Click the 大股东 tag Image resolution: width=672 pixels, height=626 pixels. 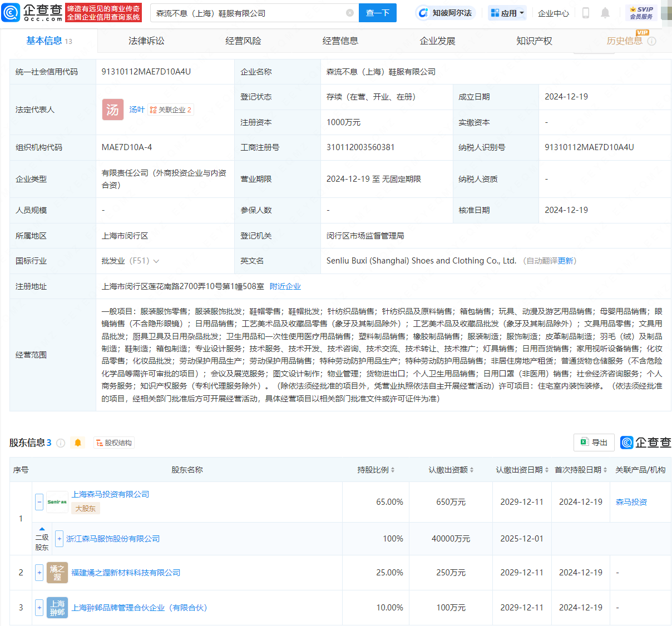85,508
